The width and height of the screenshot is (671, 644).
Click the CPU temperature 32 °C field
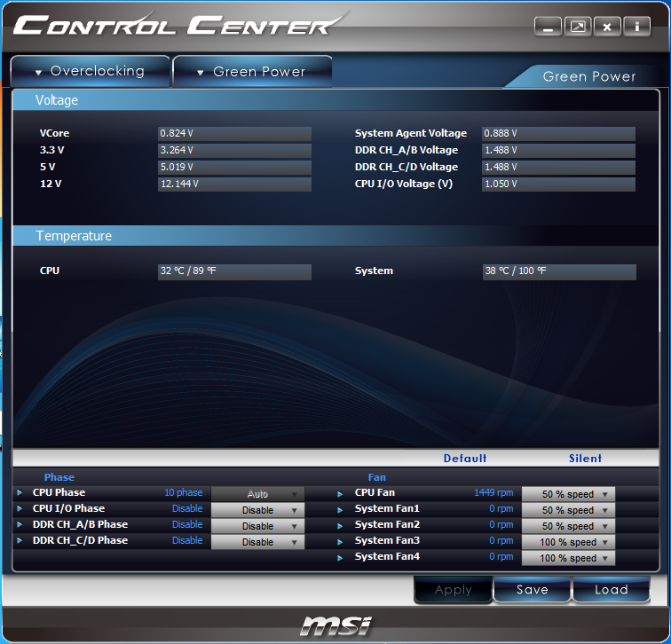[x=234, y=272]
